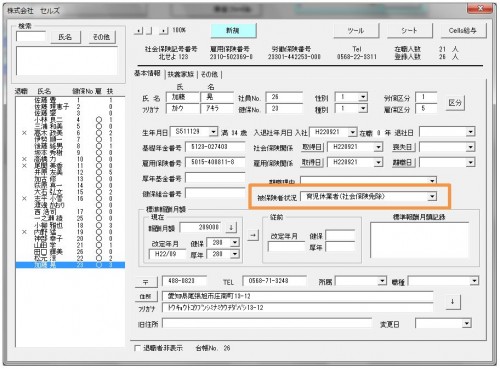This screenshot has height=369, width=500.
Task: Click the 労保区分 input field
Action: coord(426,97)
